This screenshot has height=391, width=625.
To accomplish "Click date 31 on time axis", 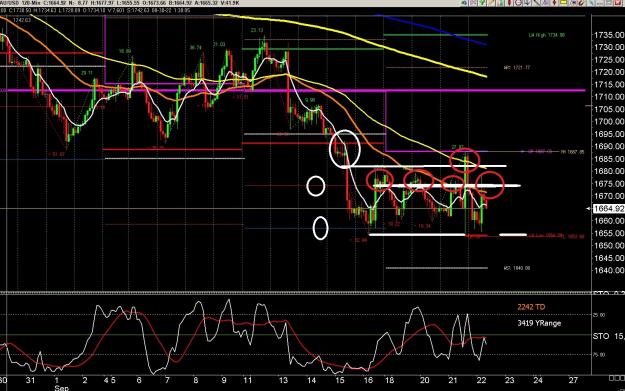I will (x=30, y=380).
